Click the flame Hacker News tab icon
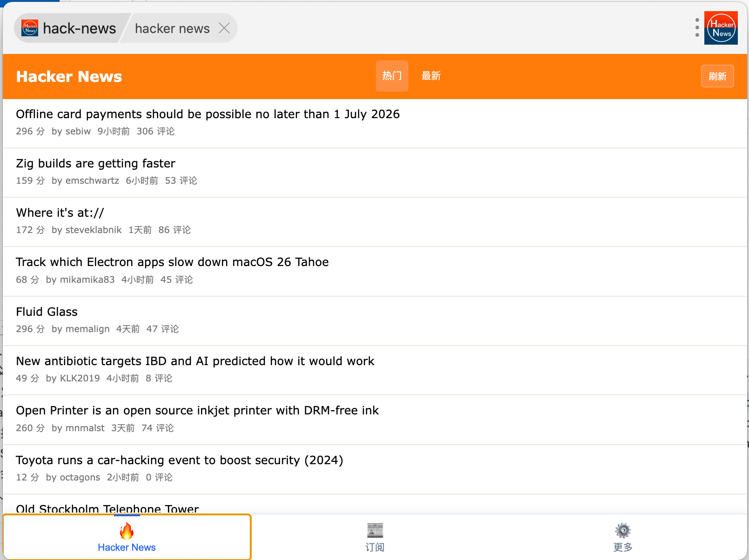 (x=127, y=531)
